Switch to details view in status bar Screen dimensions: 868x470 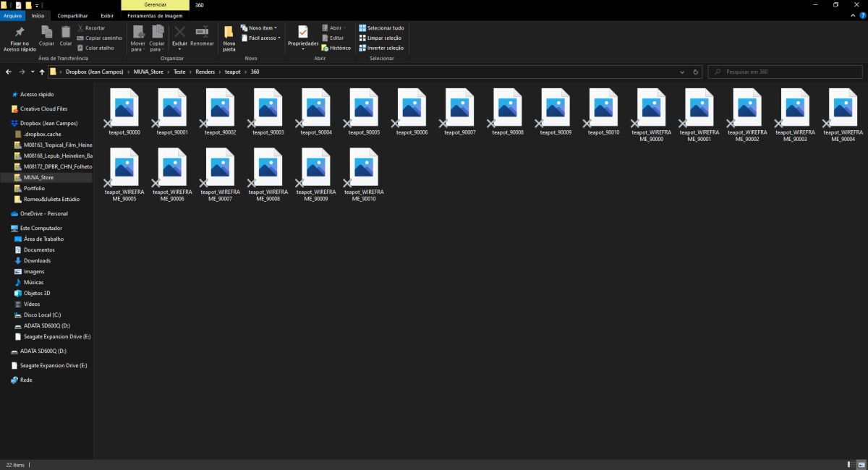click(x=850, y=464)
